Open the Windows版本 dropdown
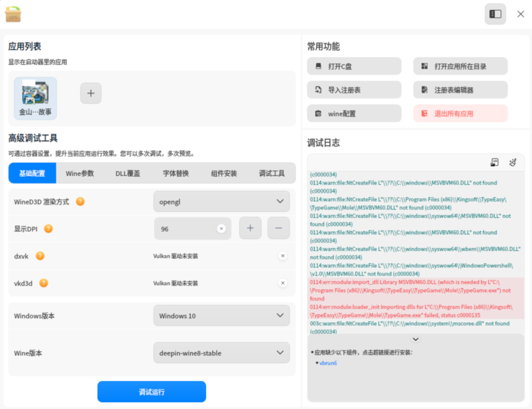 tap(221, 315)
